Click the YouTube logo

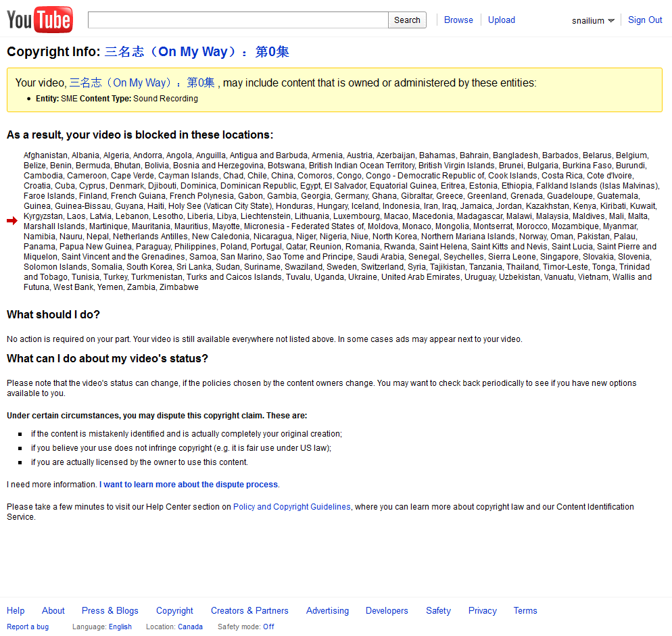[x=40, y=20]
